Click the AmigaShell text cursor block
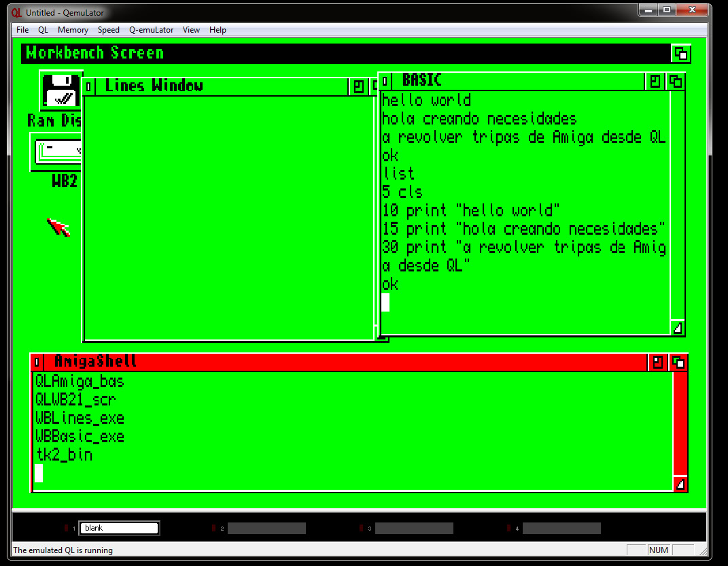The image size is (728, 566). [39, 473]
